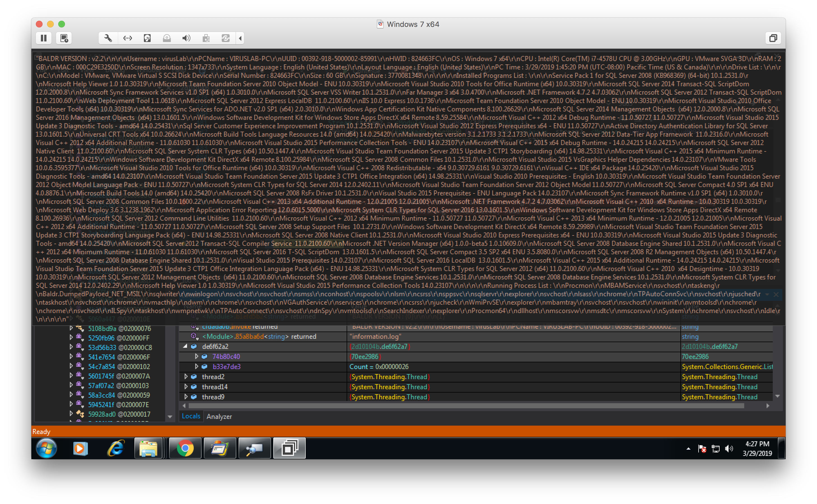The width and height of the screenshot is (817, 504).
Task: Click the class icon beside 5250fb96
Action: tap(80, 337)
